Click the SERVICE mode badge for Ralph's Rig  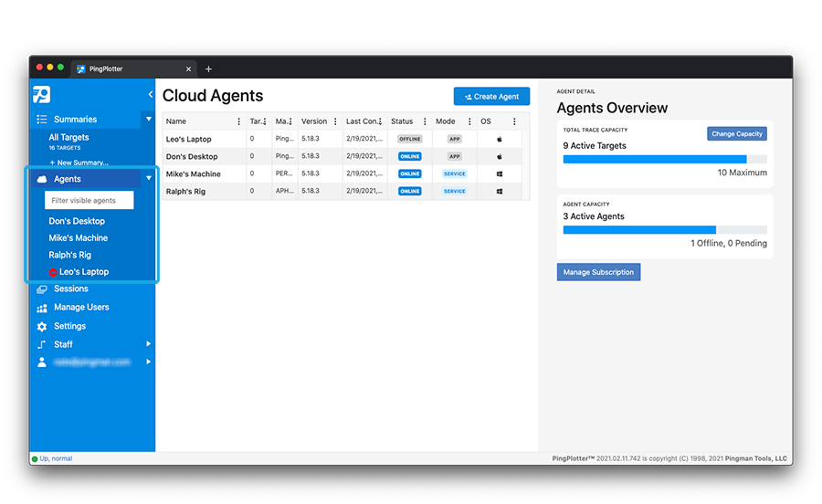(455, 191)
